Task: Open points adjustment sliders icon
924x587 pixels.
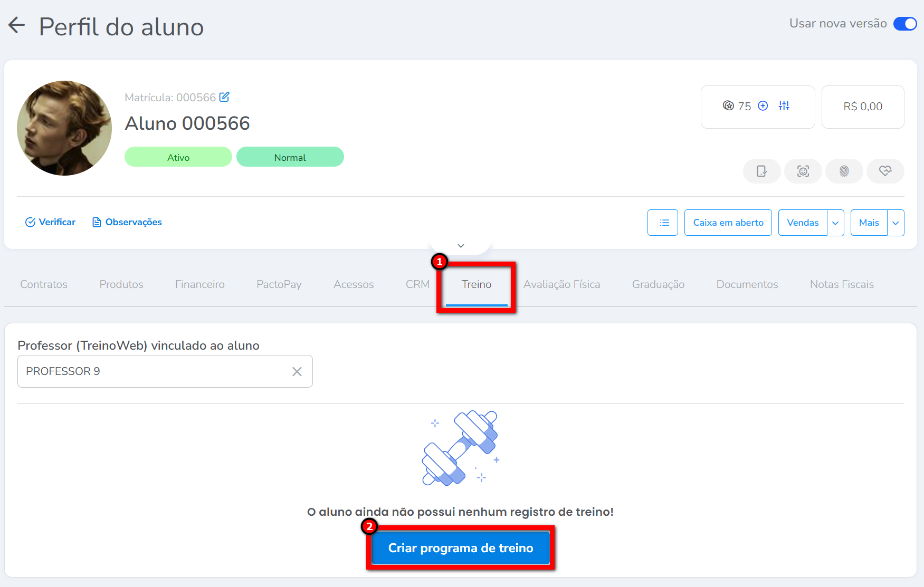Action: 784,106
